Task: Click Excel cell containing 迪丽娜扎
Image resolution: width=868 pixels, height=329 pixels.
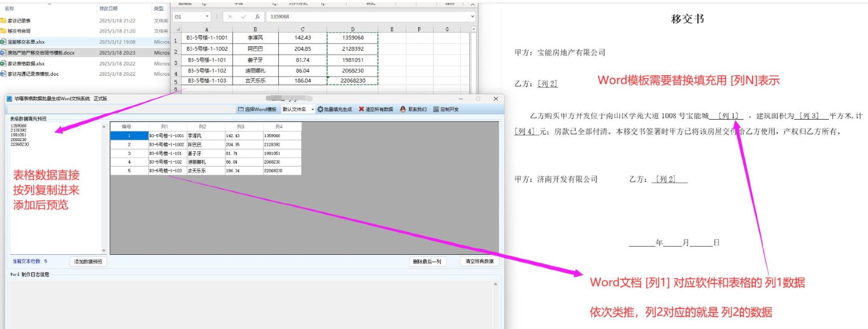Action: coord(255,71)
